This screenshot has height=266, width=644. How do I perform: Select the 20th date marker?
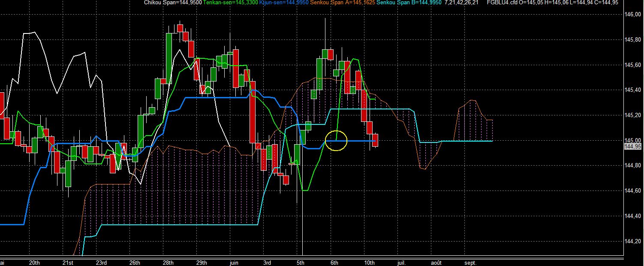click(x=34, y=263)
